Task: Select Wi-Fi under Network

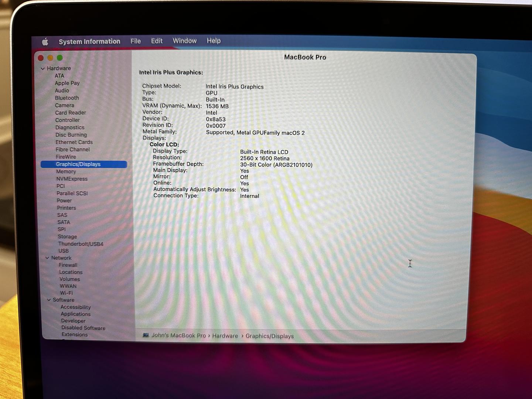Action: (66, 293)
